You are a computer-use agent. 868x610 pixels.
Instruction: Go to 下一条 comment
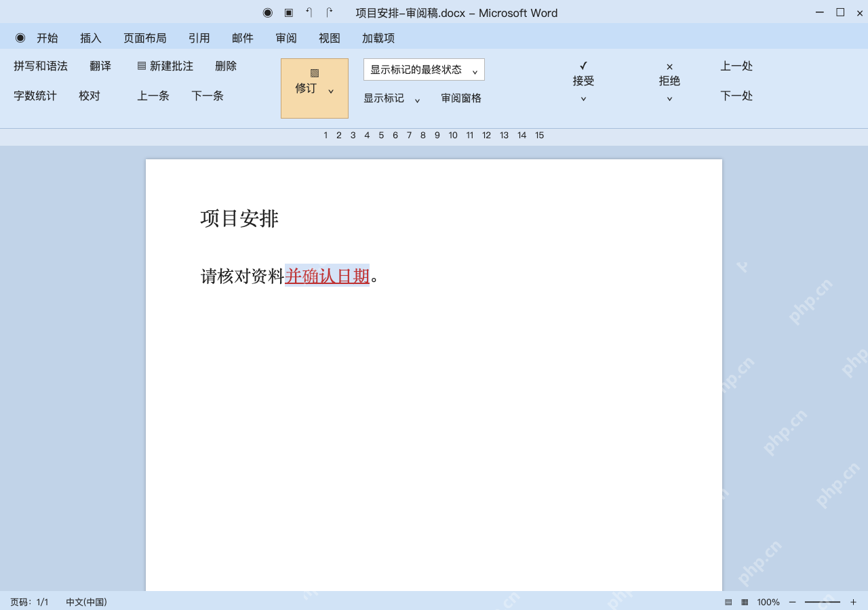click(x=208, y=96)
